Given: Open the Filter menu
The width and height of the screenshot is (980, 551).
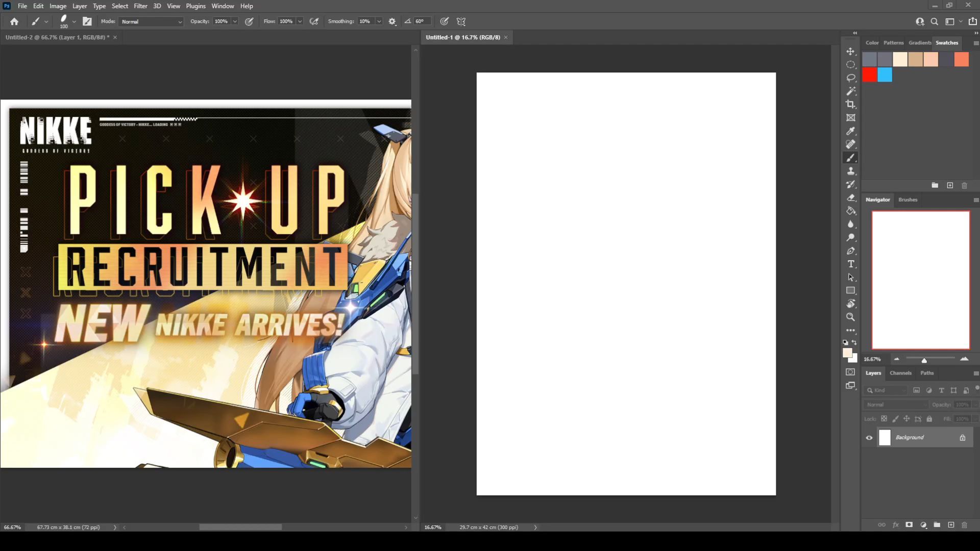Looking at the screenshot, I should click(x=140, y=6).
